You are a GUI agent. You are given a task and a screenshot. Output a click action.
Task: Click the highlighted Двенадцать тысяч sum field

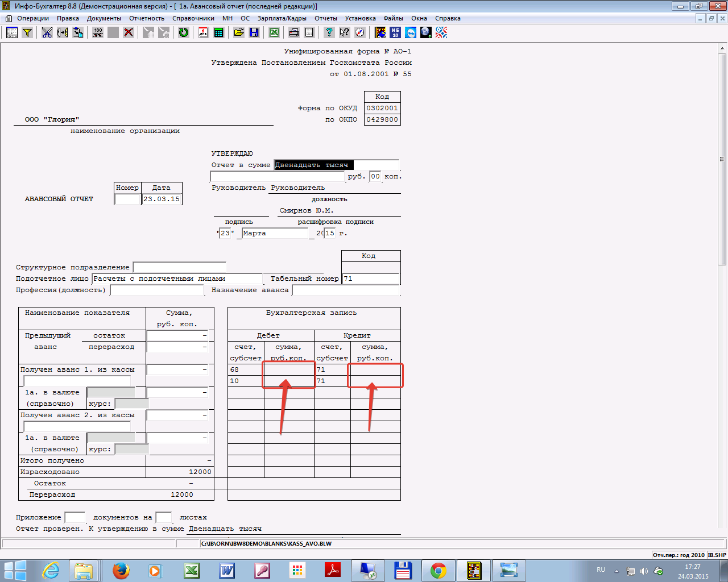coord(314,165)
